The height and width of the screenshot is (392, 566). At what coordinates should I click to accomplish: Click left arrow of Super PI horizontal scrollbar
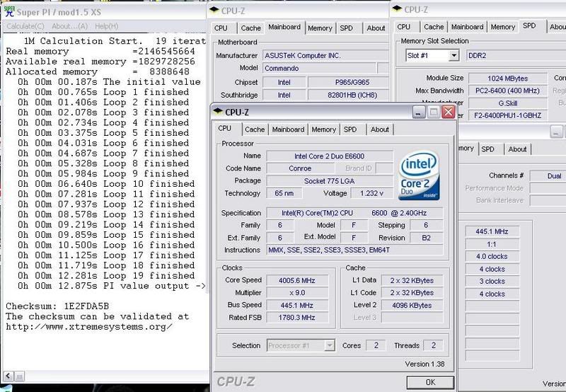coord(8,376)
